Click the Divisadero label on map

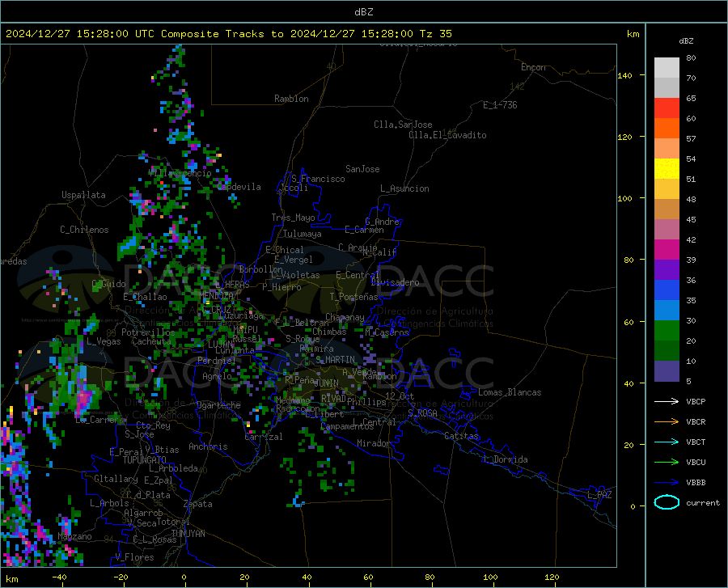395,282
